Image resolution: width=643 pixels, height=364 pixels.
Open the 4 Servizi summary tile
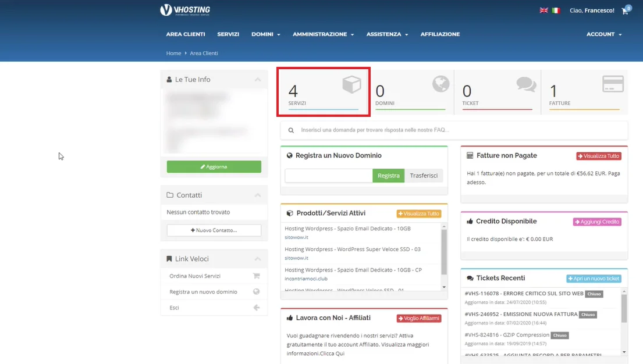pyautogui.click(x=324, y=92)
